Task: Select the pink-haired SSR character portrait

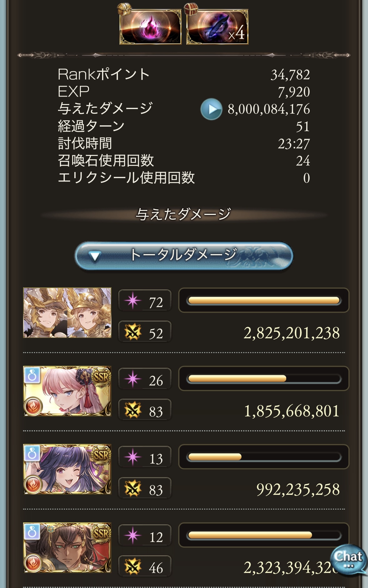Action: point(67,391)
